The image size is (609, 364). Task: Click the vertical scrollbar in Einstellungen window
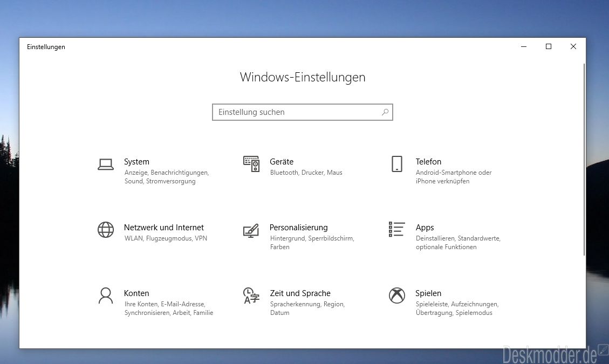[x=584, y=159]
